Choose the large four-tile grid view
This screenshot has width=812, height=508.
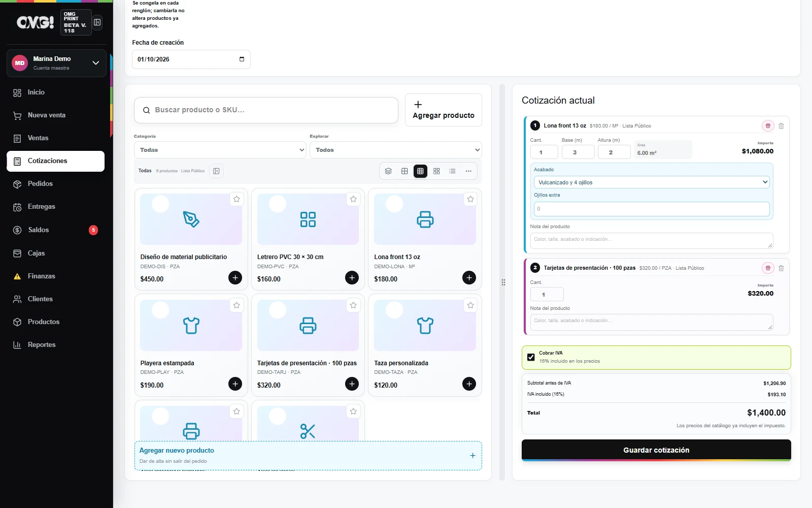click(436, 171)
